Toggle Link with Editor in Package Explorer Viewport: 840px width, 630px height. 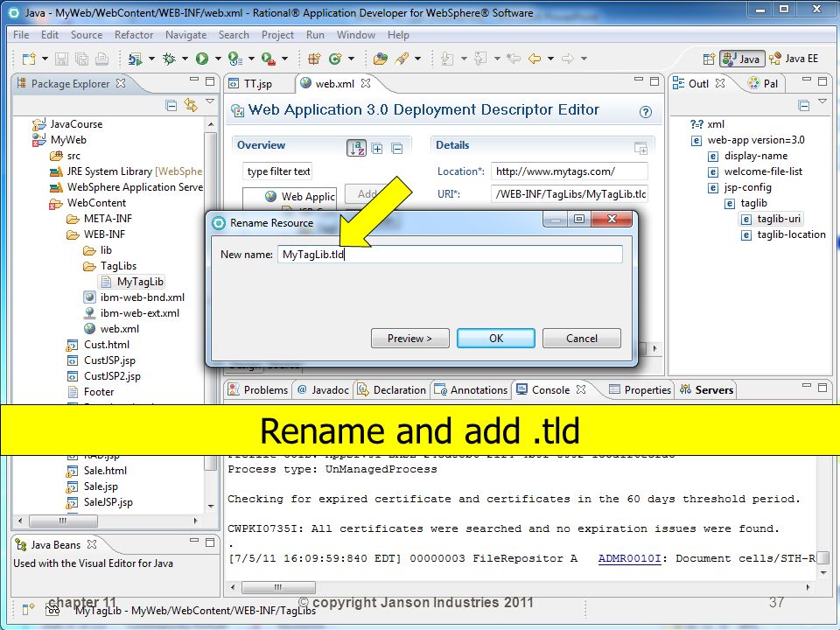pos(191,105)
